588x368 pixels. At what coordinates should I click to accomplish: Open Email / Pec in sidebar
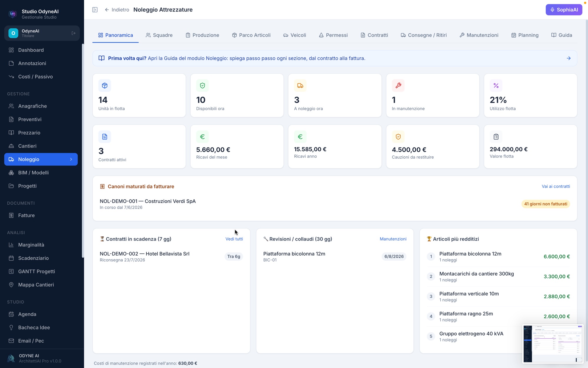(x=41, y=341)
